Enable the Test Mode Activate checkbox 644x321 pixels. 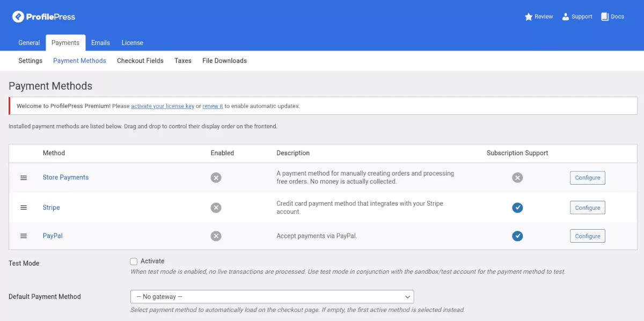134,261
